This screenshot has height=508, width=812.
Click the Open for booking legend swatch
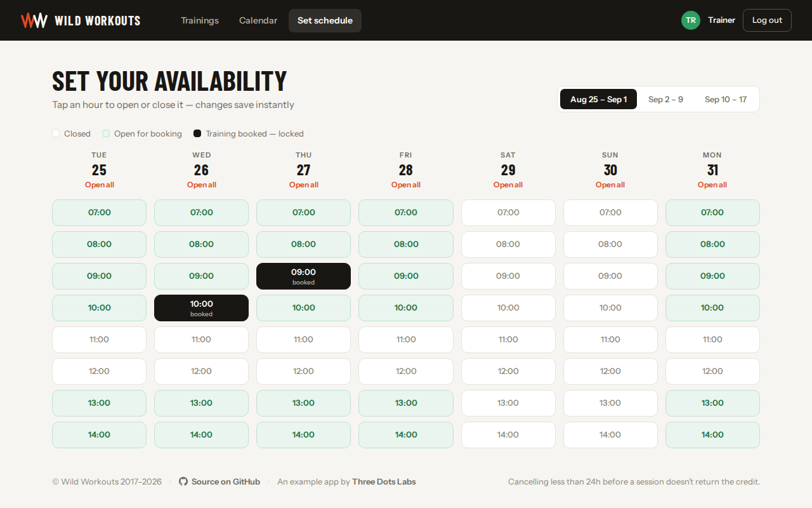[106, 133]
